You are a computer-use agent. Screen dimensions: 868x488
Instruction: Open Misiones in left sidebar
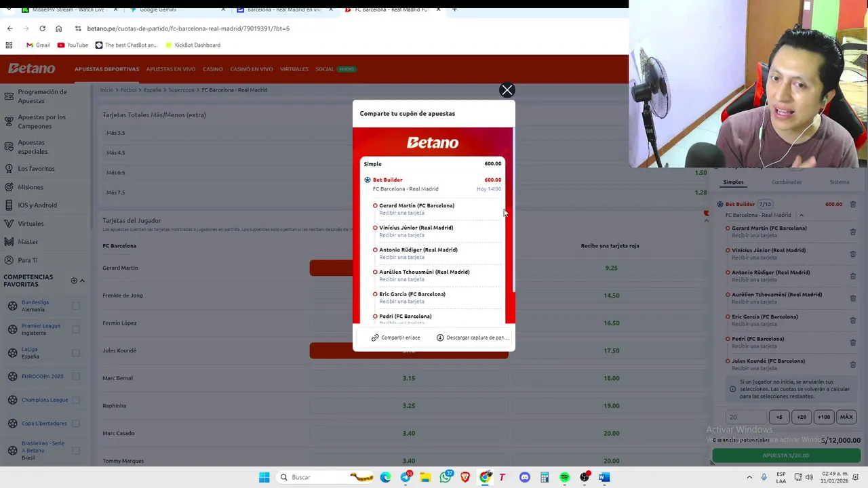click(x=31, y=187)
